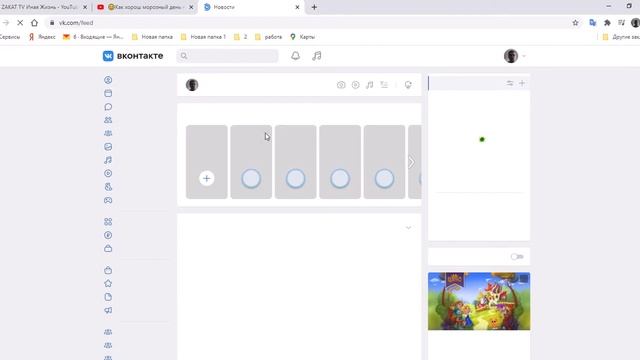This screenshot has width=640, height=360.
Task: Open the Bookmarks star icon in sidebar
Action: (108, 283)
